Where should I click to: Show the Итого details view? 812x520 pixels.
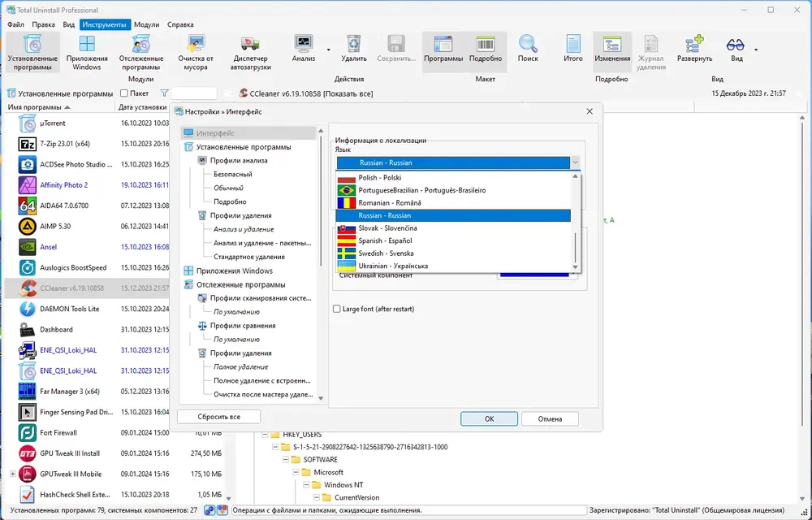click(x=572, y=50)
